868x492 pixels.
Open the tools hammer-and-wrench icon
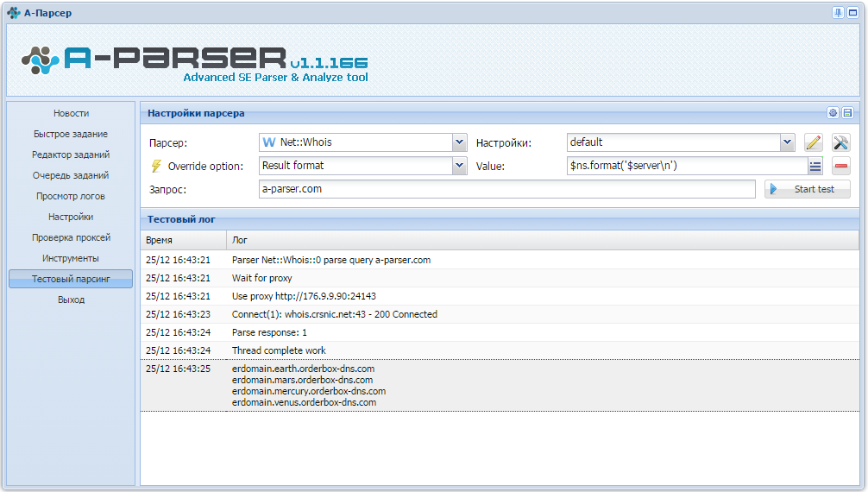coord(841,142)
